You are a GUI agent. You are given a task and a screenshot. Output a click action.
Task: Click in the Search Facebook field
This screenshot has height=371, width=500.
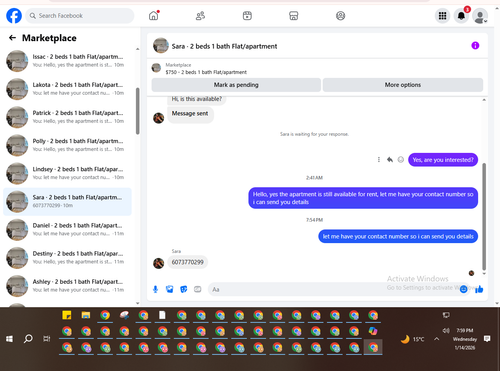click(x=80, y=16)
